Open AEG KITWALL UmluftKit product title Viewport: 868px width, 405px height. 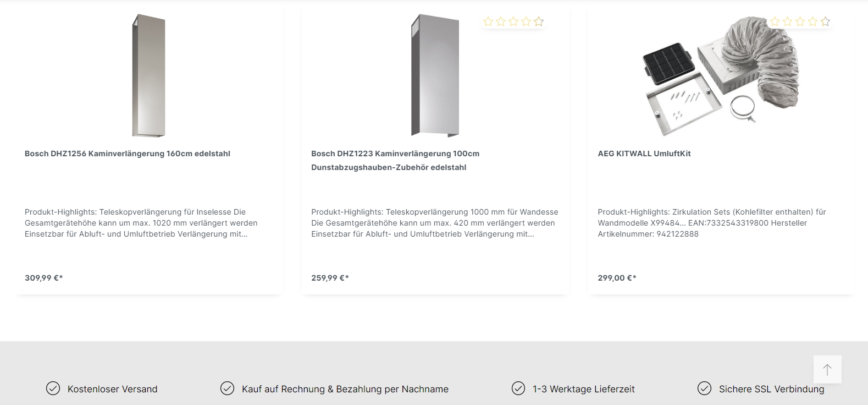tap(644, 154)
